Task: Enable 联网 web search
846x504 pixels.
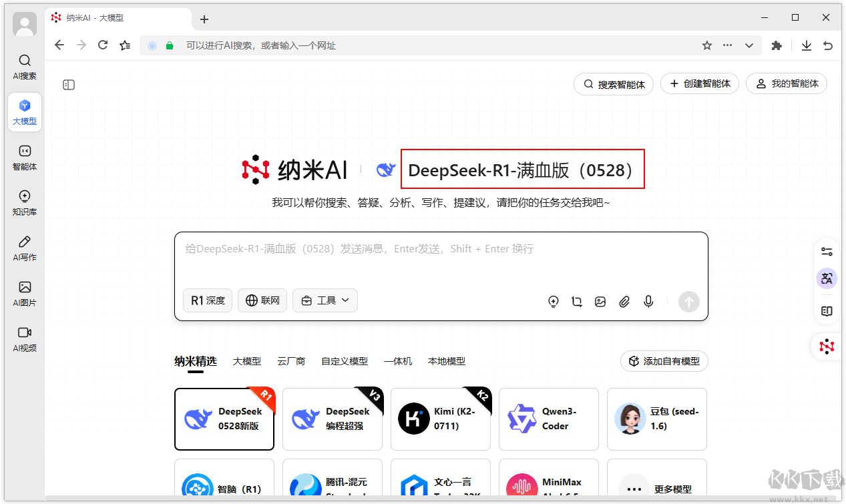Action: 262,300
